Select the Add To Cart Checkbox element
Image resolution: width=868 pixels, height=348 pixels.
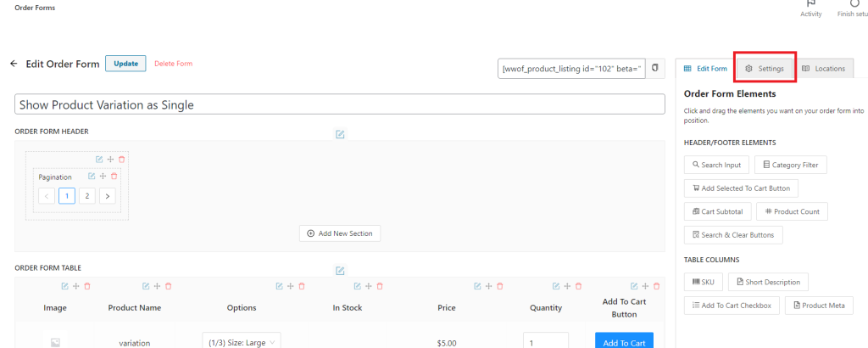point(732,306)
